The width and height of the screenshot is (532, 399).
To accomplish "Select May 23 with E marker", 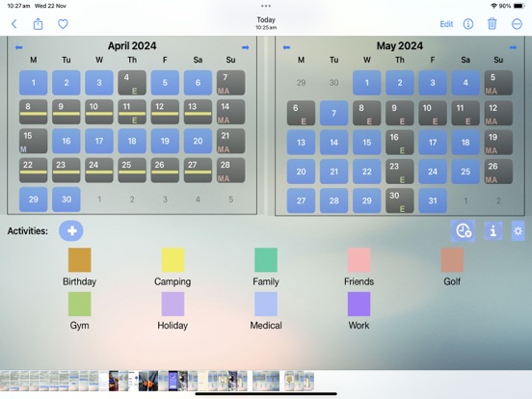I will point(400,172).
